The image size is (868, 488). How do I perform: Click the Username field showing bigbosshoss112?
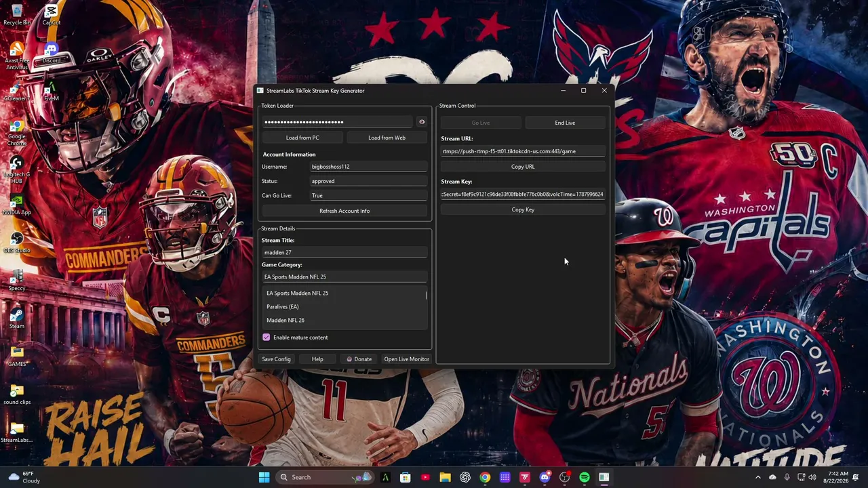368,167
